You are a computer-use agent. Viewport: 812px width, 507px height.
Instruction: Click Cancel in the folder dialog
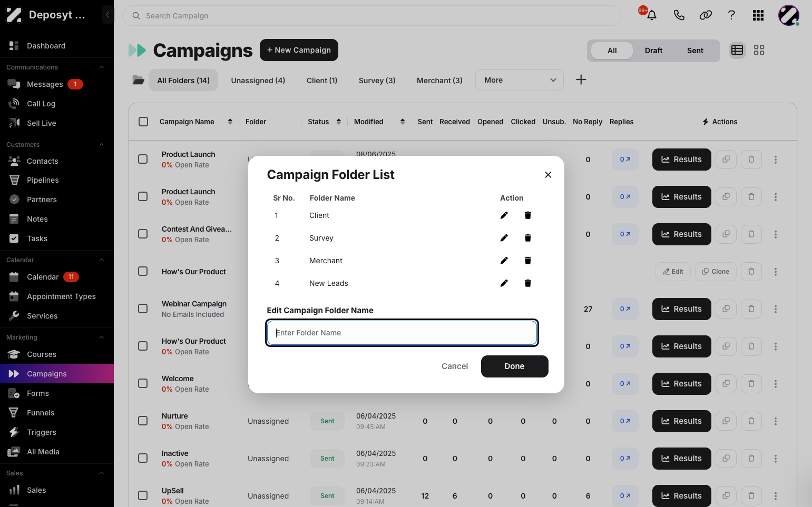(455, 366)
